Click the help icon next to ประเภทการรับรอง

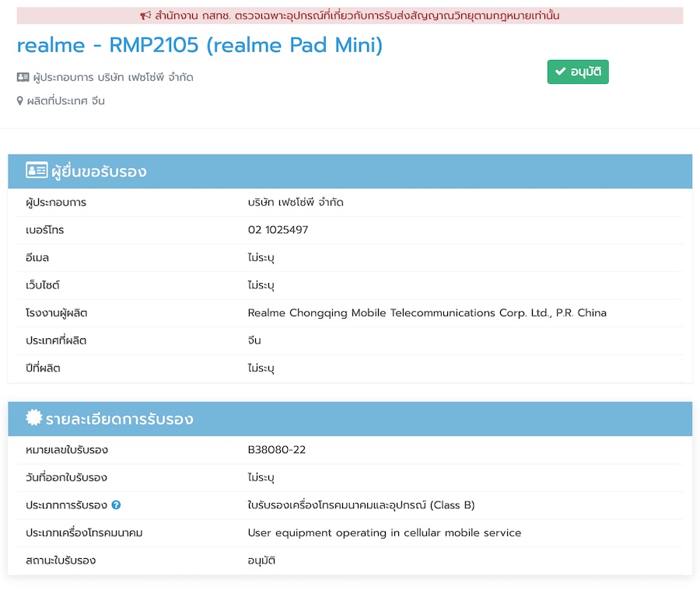click(116, 505)
